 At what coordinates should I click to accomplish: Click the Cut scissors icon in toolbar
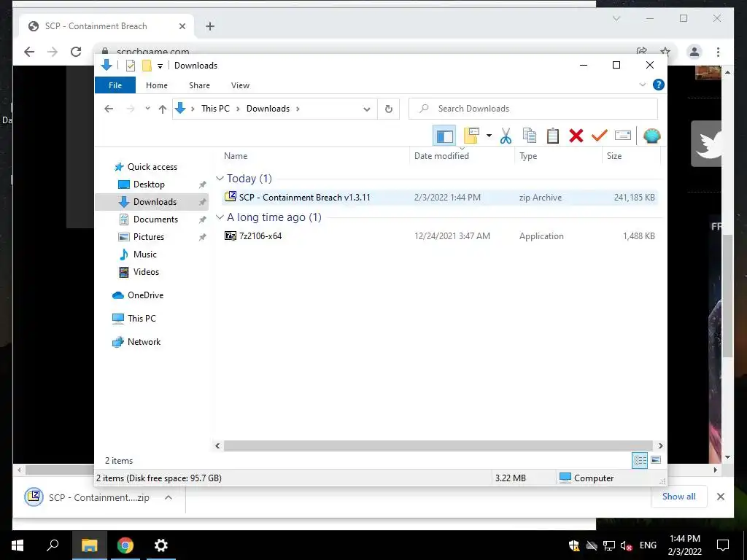coord(506,136)
